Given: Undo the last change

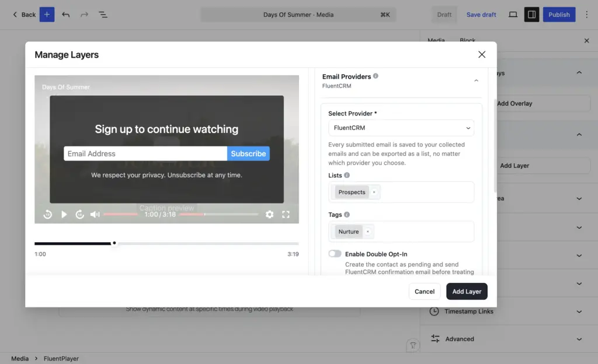Looking at the screenshot, I should pos(65,15).
